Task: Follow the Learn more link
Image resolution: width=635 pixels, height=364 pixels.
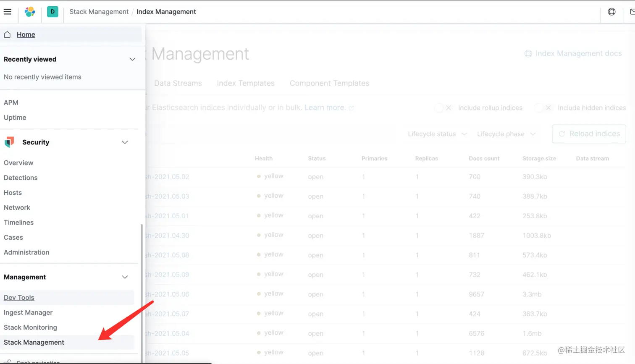Action: point(325,107)
